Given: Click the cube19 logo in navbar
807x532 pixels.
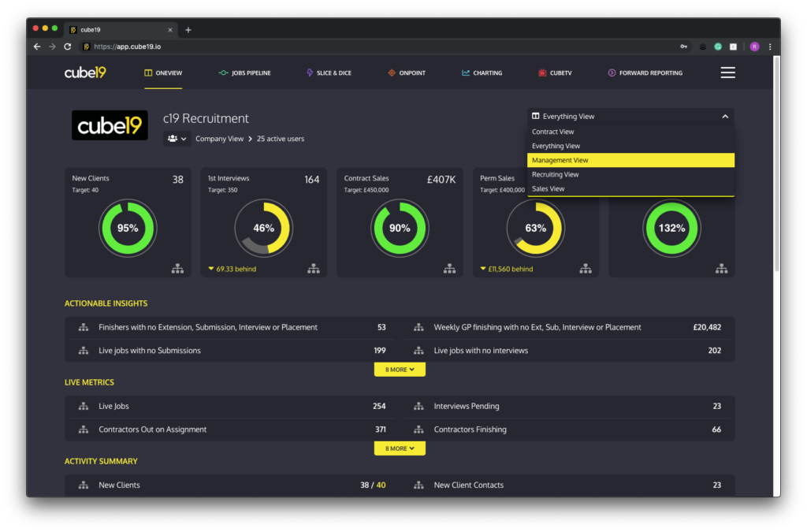Looking at the screenshot, I should coord(85,73).
